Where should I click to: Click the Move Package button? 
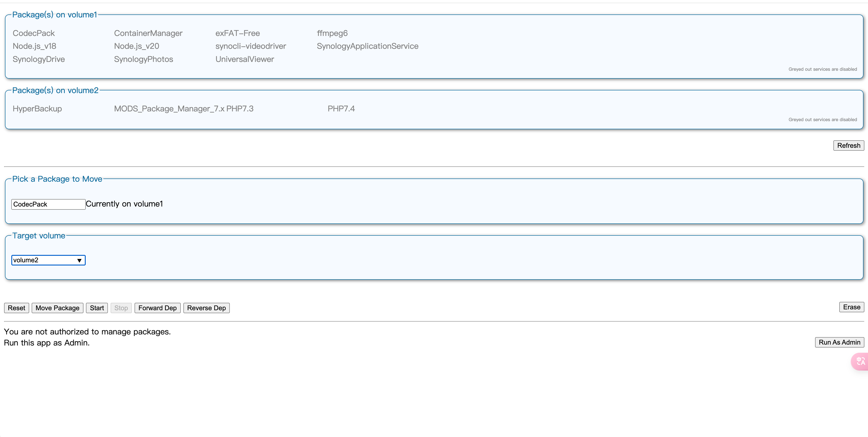57,308
